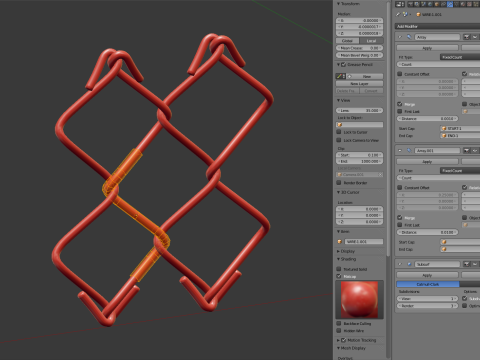Collapse the Grease Pencil panel
This screenshot has width=480, height=360.
point(339,65)
